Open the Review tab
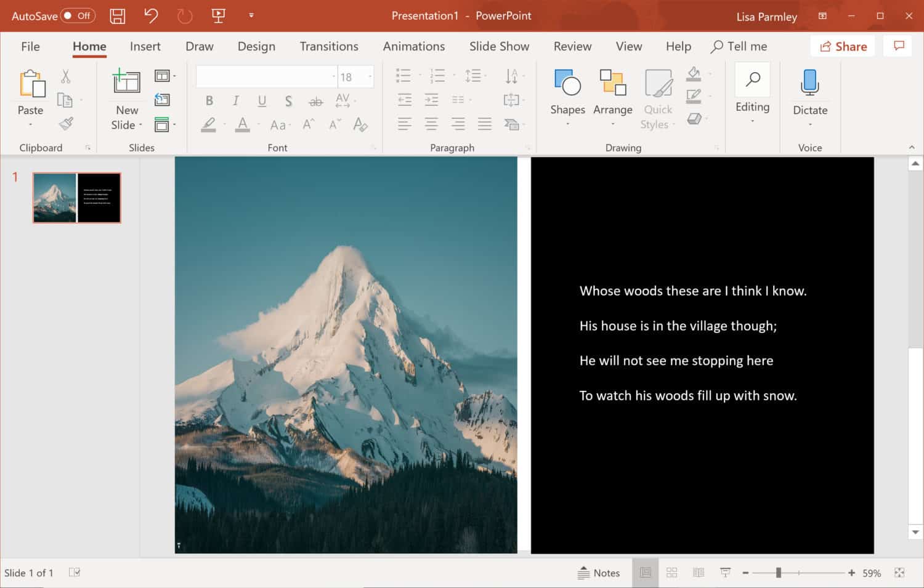This screenshot has width=924, height=588. point(572,46)
